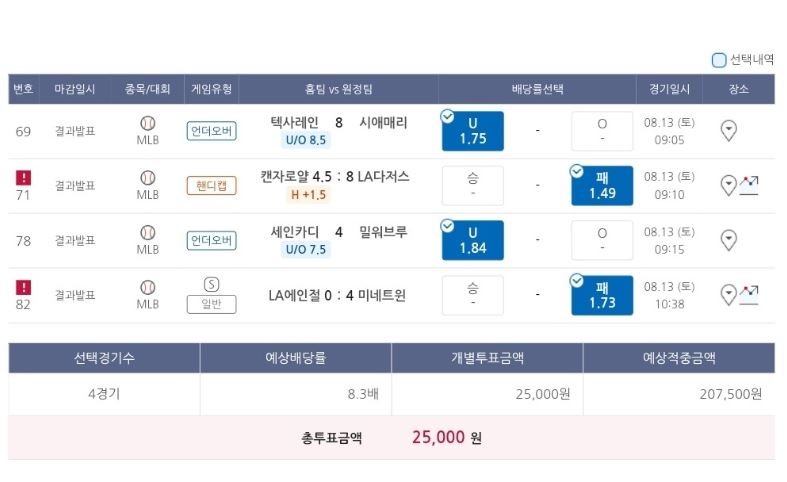Click the 언더오버 game type tag row 78
This screenshot has height=482, width=787.
pos(211,240)
